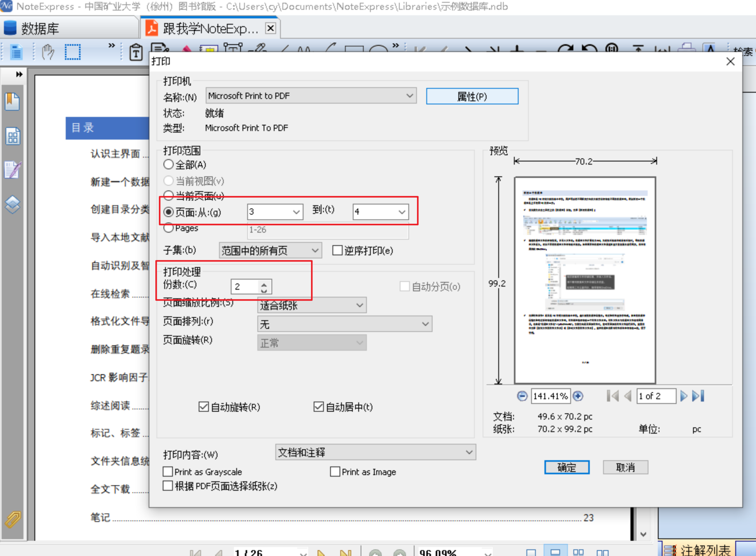756x556 pixels.
Task: Open the 注解列表 tab at bottom
Action: click(x=698, y=550)
